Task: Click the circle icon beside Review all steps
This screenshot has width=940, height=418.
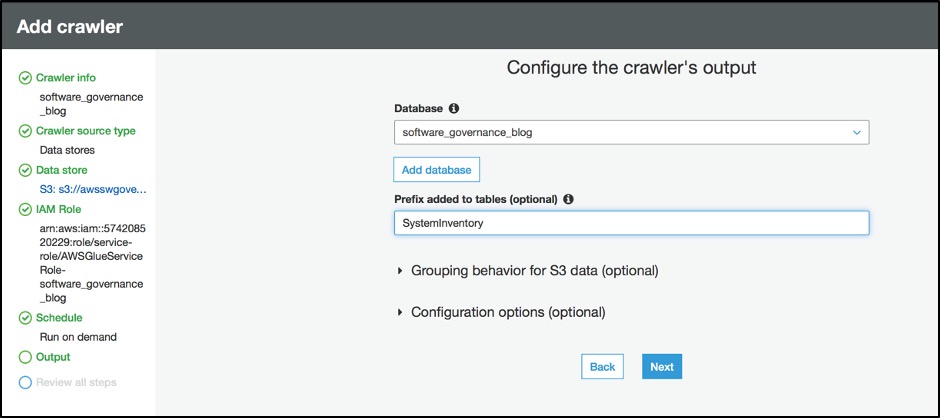Action: [25, 383]
